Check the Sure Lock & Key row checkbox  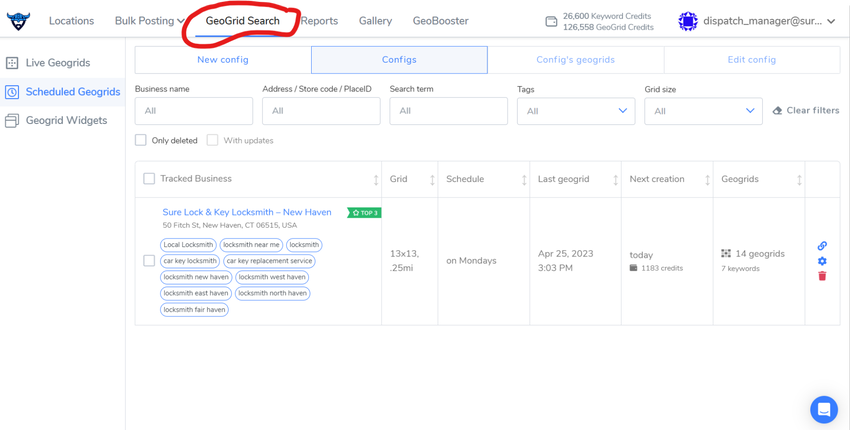(149, 261)
